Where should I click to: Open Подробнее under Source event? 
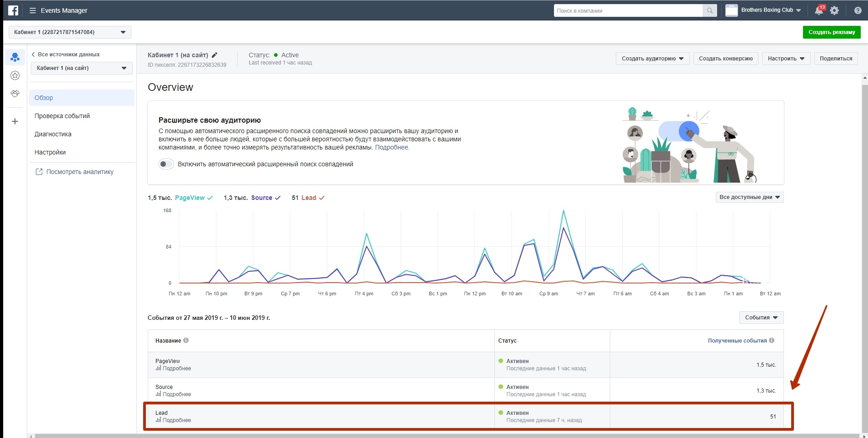[x=177, y=394]
